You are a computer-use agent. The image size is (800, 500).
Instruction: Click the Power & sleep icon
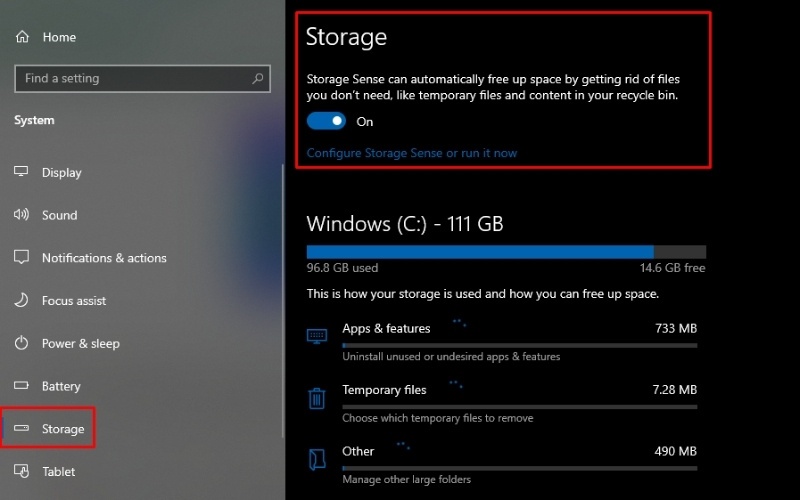pyautogui.click(x=22, y=343)
